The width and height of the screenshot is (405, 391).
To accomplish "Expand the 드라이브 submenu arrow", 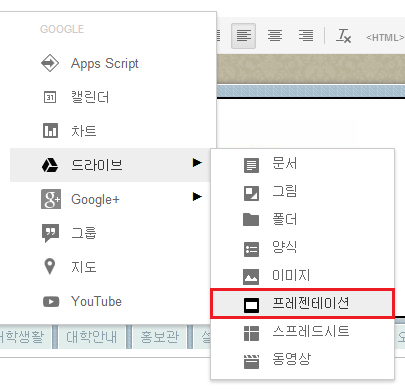I will 197,163.
